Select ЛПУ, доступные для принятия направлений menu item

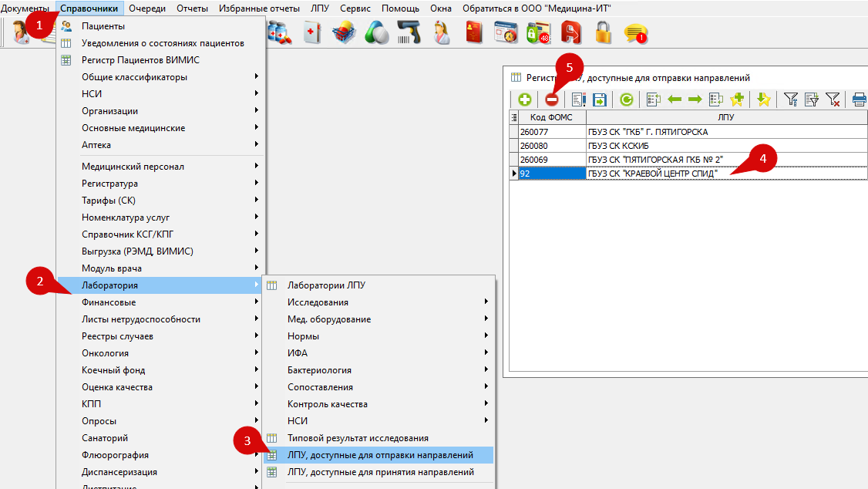(380, 472)
